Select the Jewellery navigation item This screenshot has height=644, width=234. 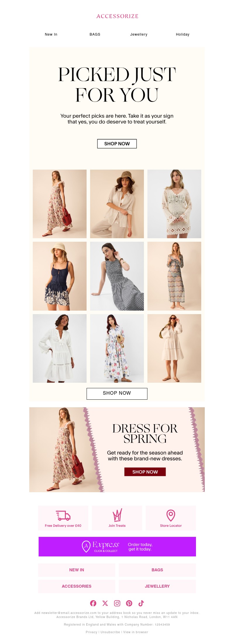click(x=139, y=34)
